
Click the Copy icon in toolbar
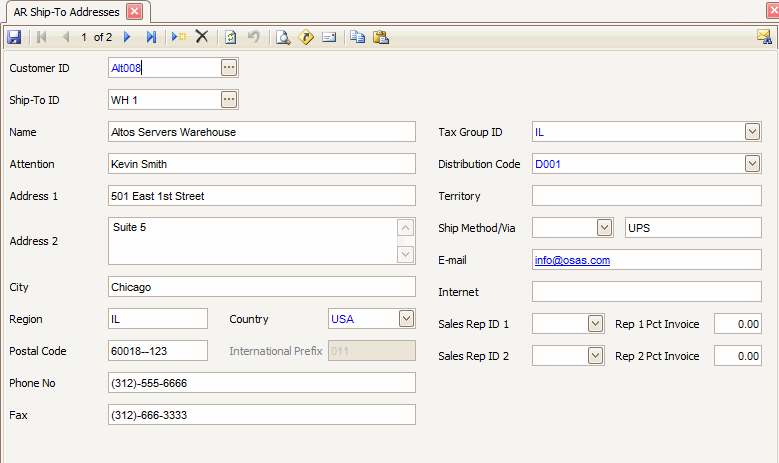tap(357, 37)
